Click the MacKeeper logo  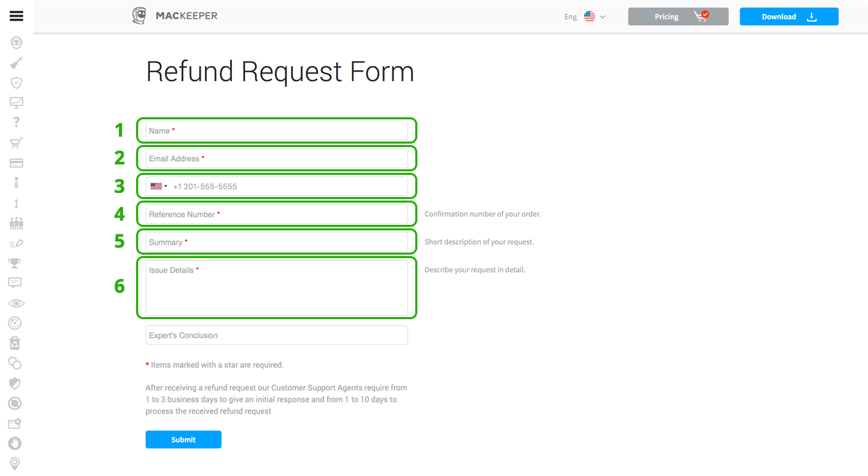[175, 16]
